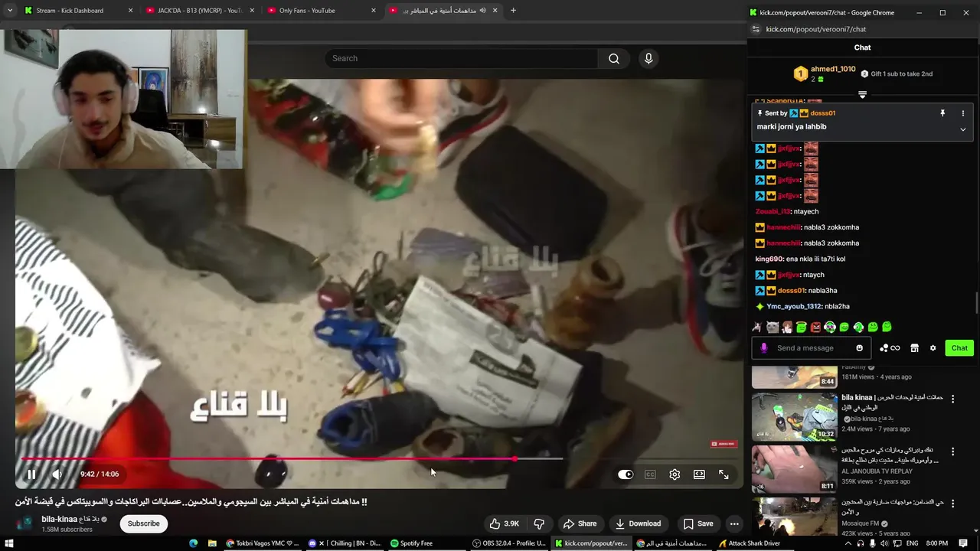
Task: Focus the YouTube Search field
Action: click(x=462, y=59)
